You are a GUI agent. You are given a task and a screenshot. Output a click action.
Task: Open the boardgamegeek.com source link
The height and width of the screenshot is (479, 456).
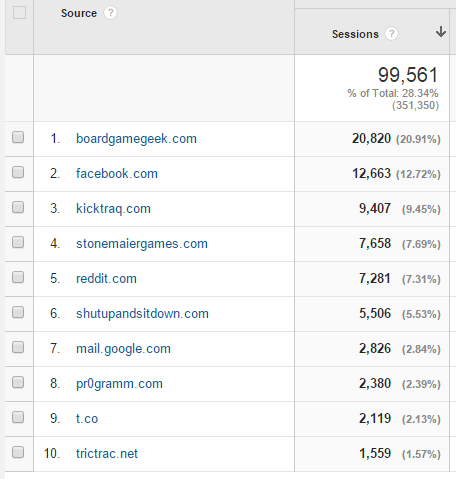point(136,139)
